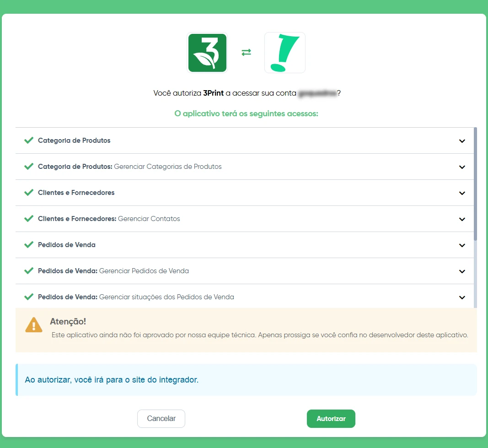Expand the Pedidos de Venda chevron

pos(462,245)
